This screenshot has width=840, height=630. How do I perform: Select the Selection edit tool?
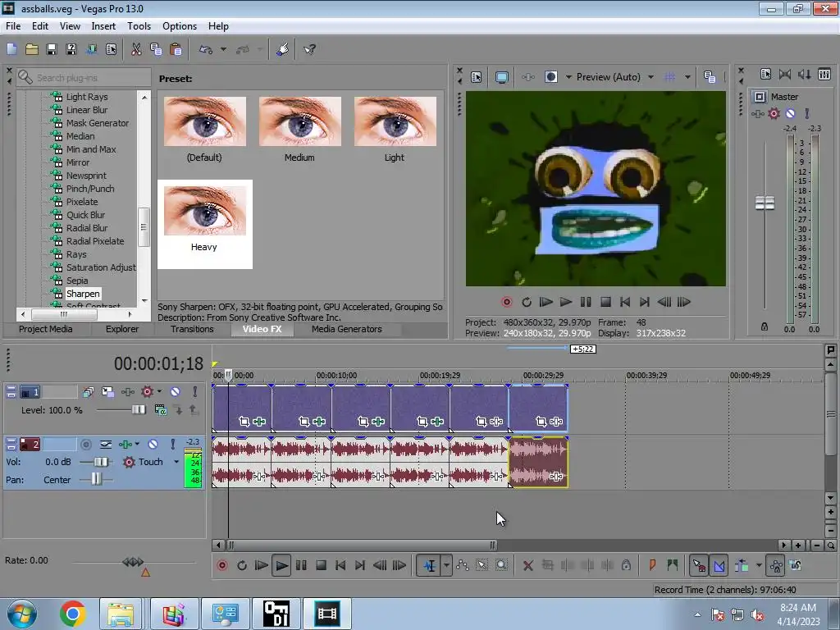(482, 565)
